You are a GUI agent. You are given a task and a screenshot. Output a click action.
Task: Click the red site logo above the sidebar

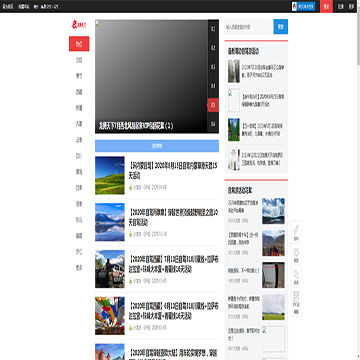[x=79, y=25]
